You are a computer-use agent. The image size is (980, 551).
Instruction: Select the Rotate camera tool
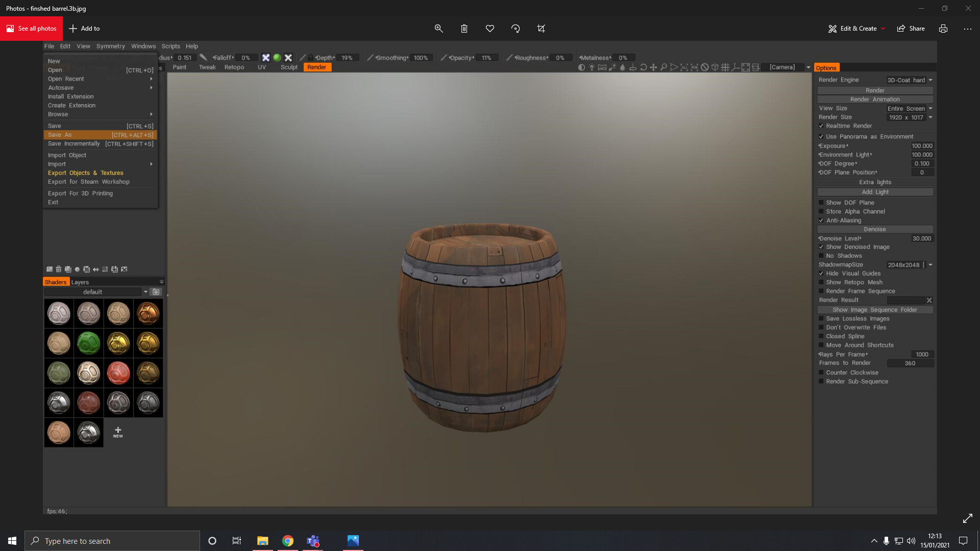coord(643,67)
